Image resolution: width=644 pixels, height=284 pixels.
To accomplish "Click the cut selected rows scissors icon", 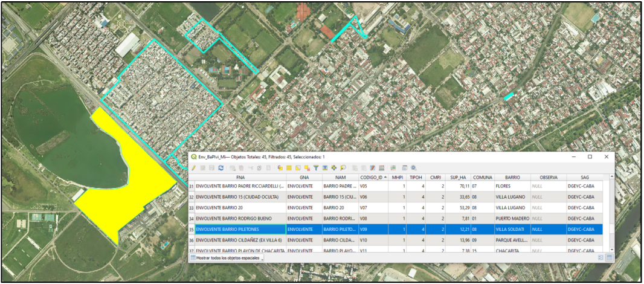I will (250, 168).
